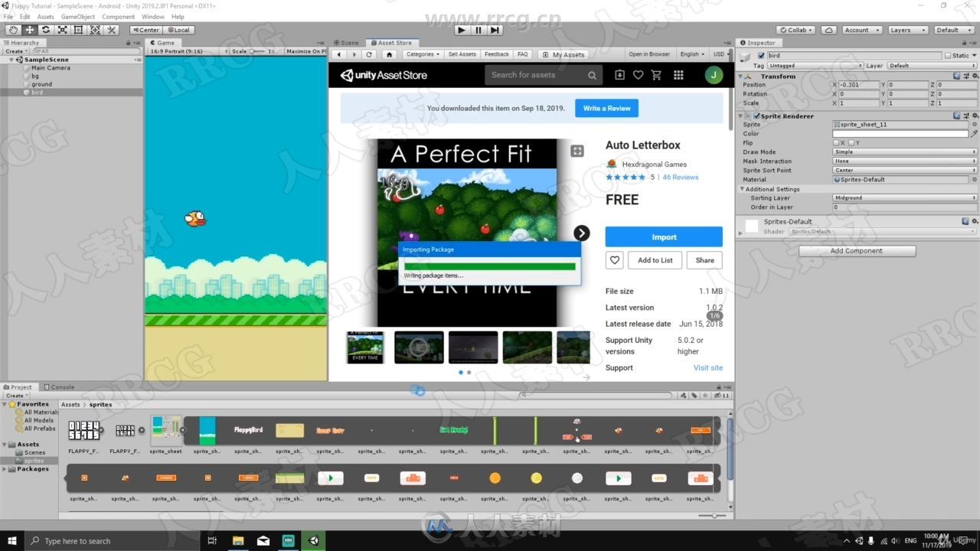Viewport: 980px width, 551px height.
Task: Reload the Asset Store page
Action: pos(369,54)
